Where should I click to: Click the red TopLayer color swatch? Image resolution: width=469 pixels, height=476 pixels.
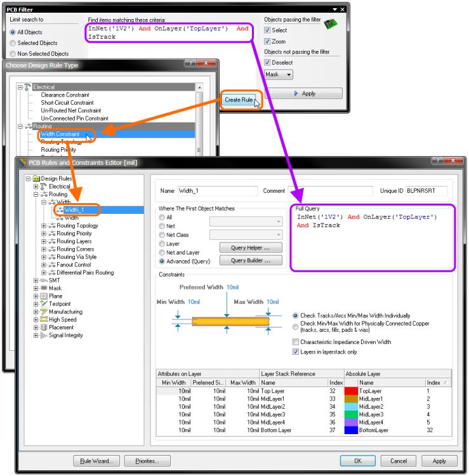point(350,392)
